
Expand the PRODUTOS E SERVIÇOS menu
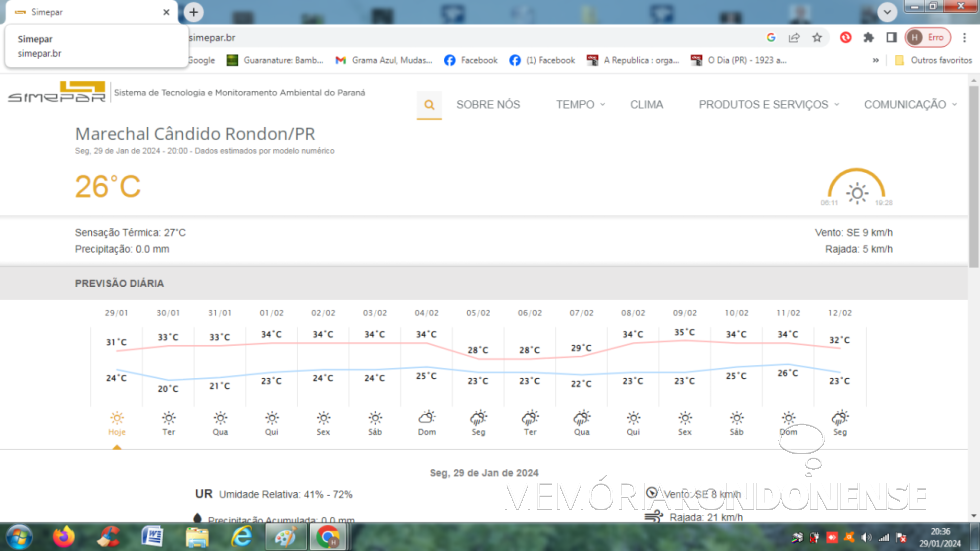[x=768, y=105]
